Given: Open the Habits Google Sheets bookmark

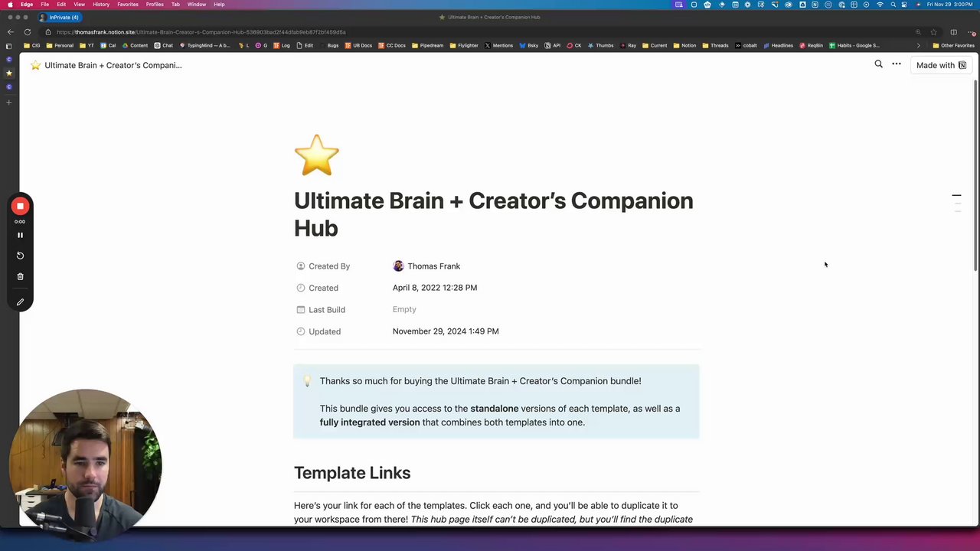Looking at the screenshot, I should click(x=854, y=45).
